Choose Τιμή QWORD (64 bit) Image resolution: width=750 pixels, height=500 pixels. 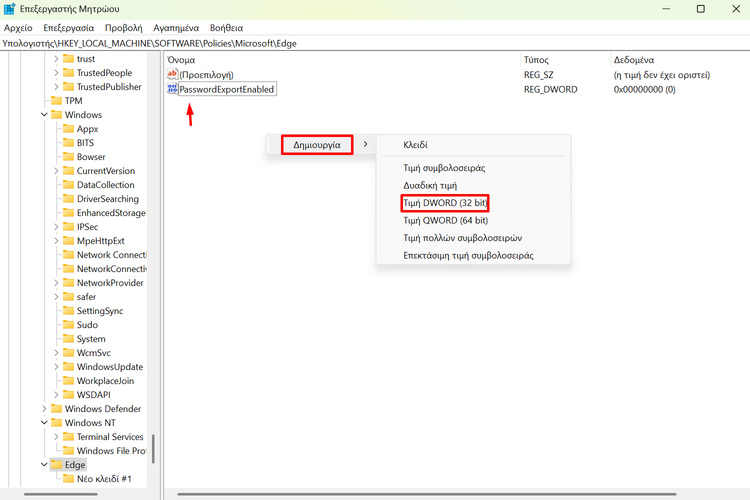point(445,220)
